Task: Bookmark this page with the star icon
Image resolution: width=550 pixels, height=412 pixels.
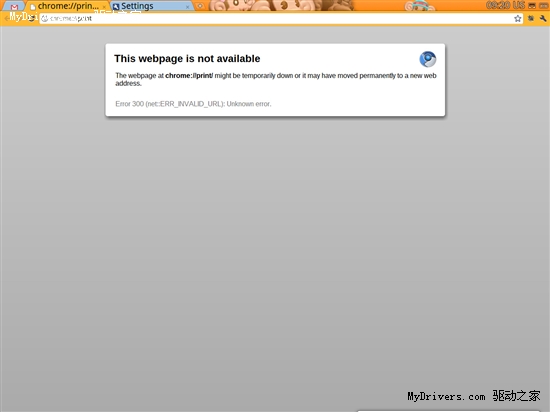Action: (x=518, y=18)
